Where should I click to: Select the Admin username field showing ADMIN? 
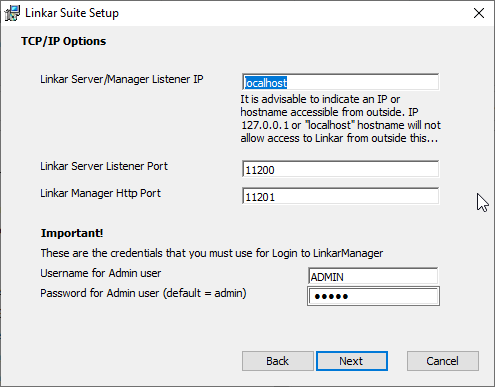tap(373, 276)
